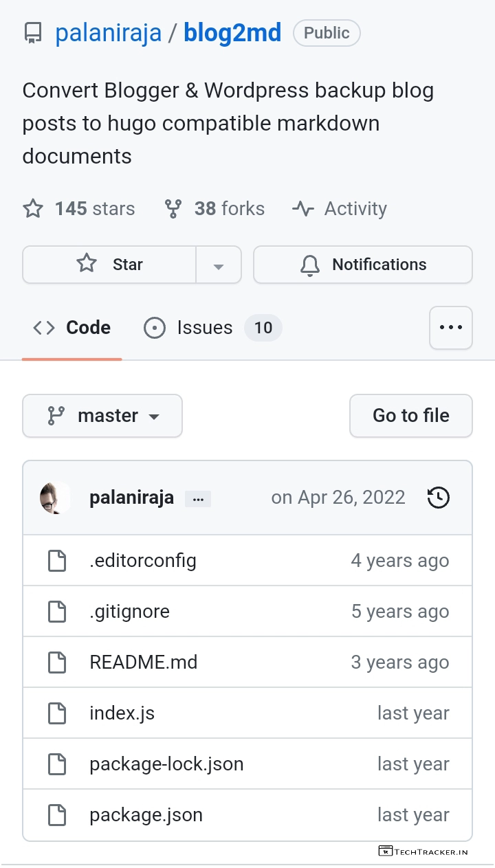This screenshot has width=495, height=868.
Task: Open commit history clock icon
Action: tap(438, 498)
